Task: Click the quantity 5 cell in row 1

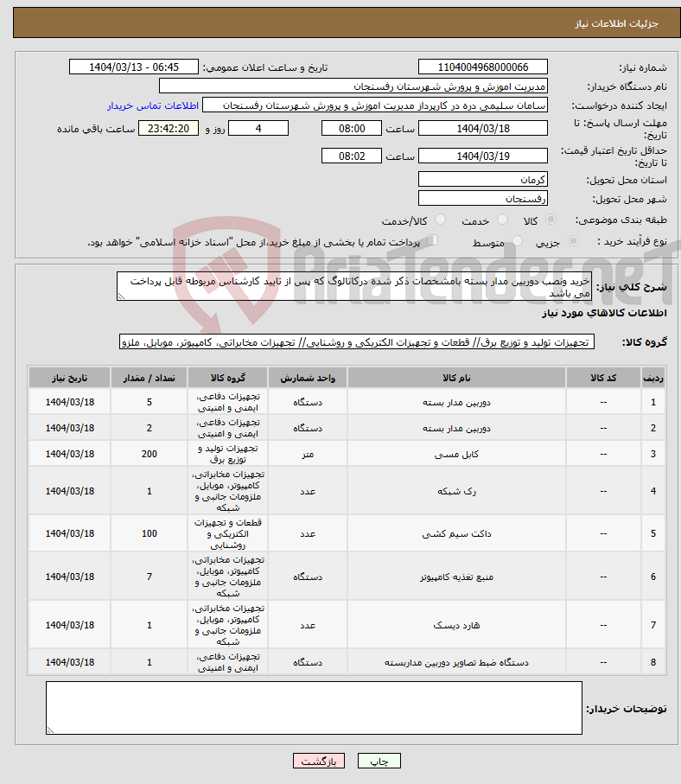Action: coord(149,402)
